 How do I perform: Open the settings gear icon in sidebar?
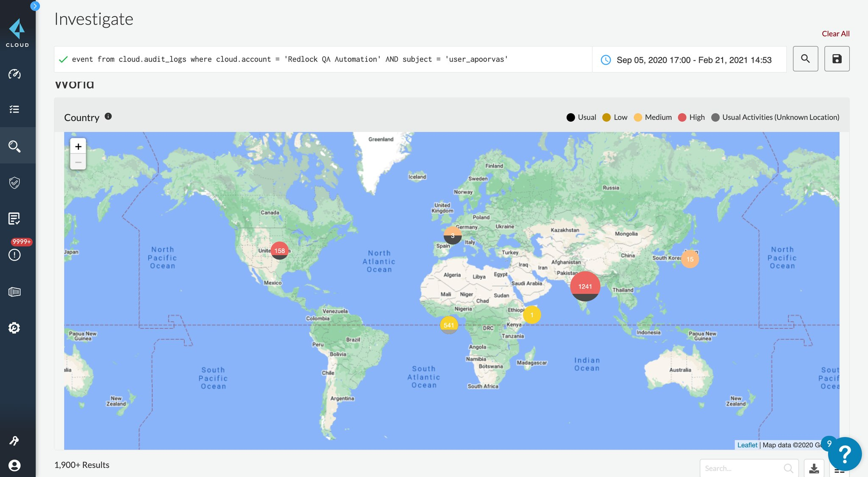point(14,328)
